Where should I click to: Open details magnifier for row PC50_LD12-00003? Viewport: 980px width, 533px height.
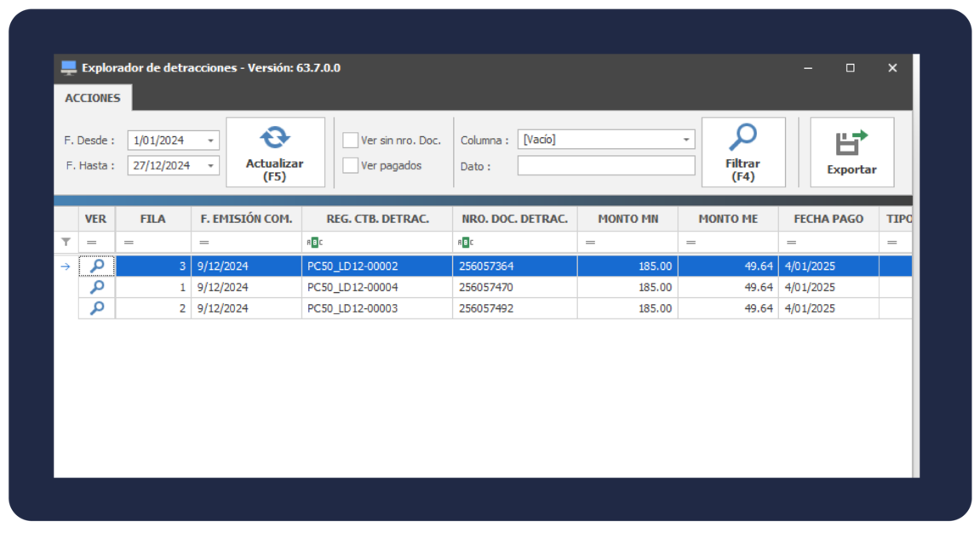click(x=97, y=308)
